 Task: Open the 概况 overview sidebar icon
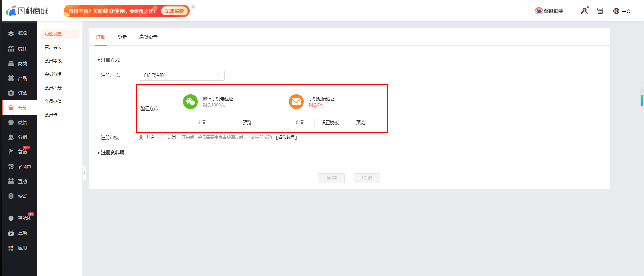pos(11,33)
